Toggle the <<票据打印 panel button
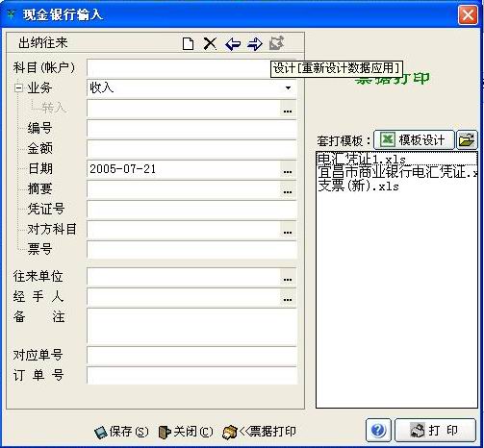 (259, 432)
